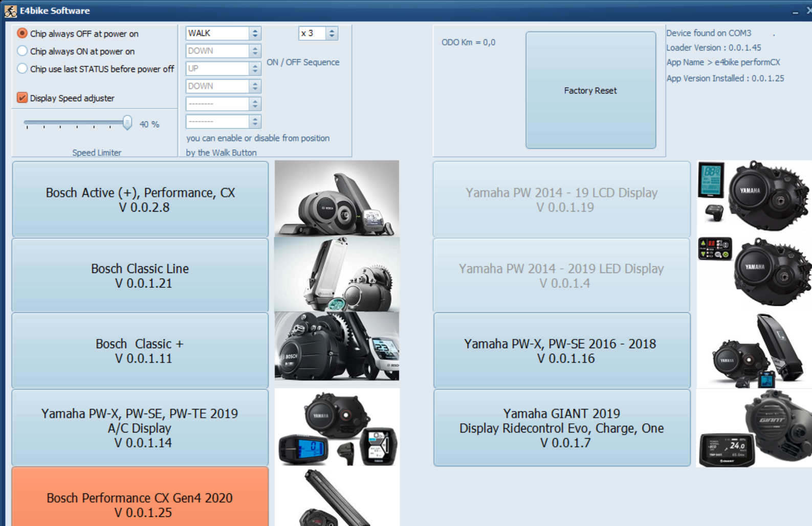
Task: Click the Yamaha PW-X 2016-2018 motor image
Action: tap(754, 351)
